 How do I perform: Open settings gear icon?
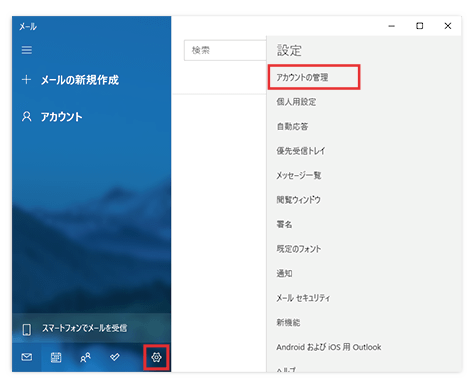[x=156, y=357]
